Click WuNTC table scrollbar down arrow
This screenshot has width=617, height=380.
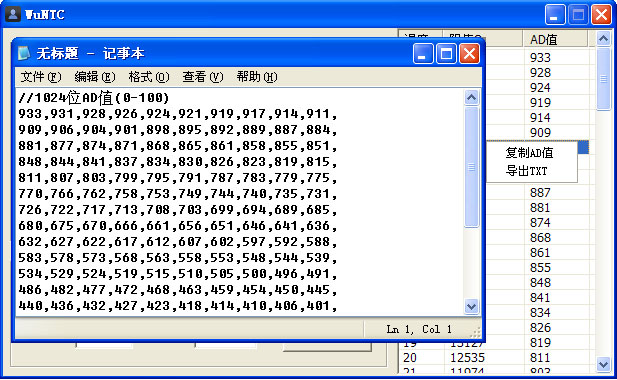click(603, 364)
